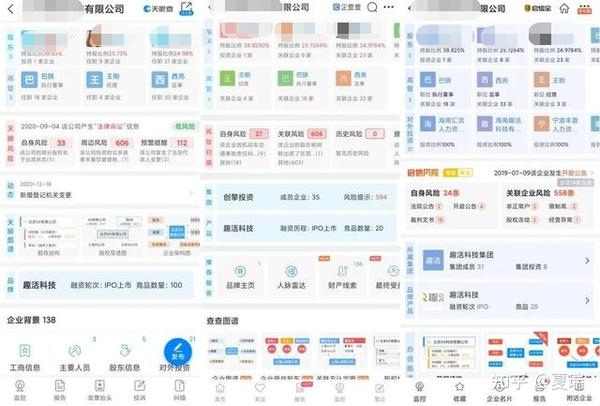Tap 股权冻结 under 关联企业风险
The image size is (600, 406).
pos(522,220)
